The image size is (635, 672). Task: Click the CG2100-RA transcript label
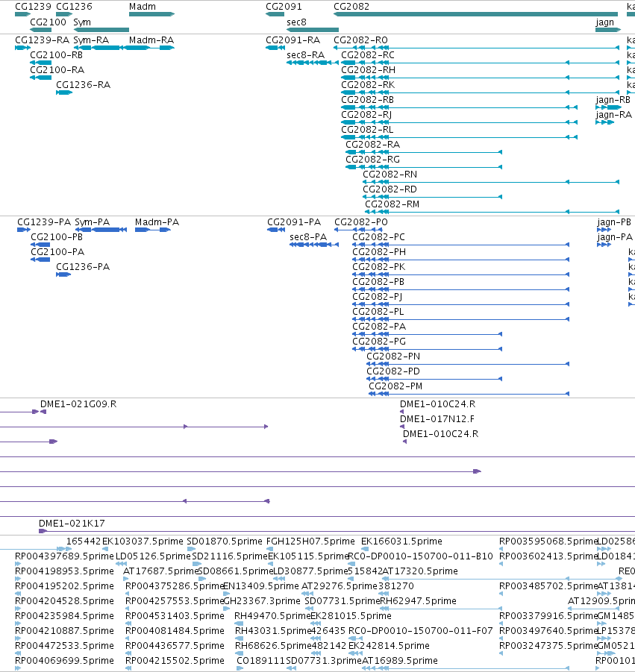tap(57, 70)
